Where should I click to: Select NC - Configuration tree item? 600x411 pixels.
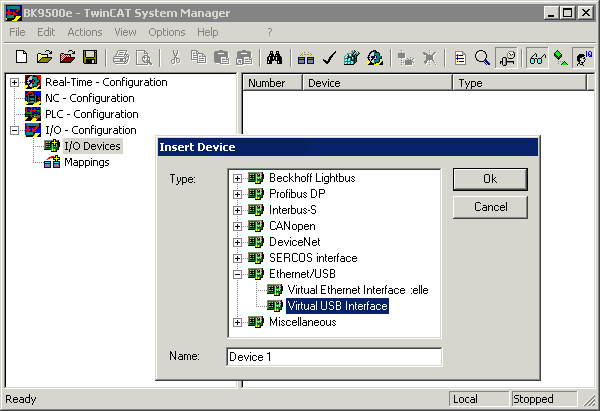(x=90, y=98)
